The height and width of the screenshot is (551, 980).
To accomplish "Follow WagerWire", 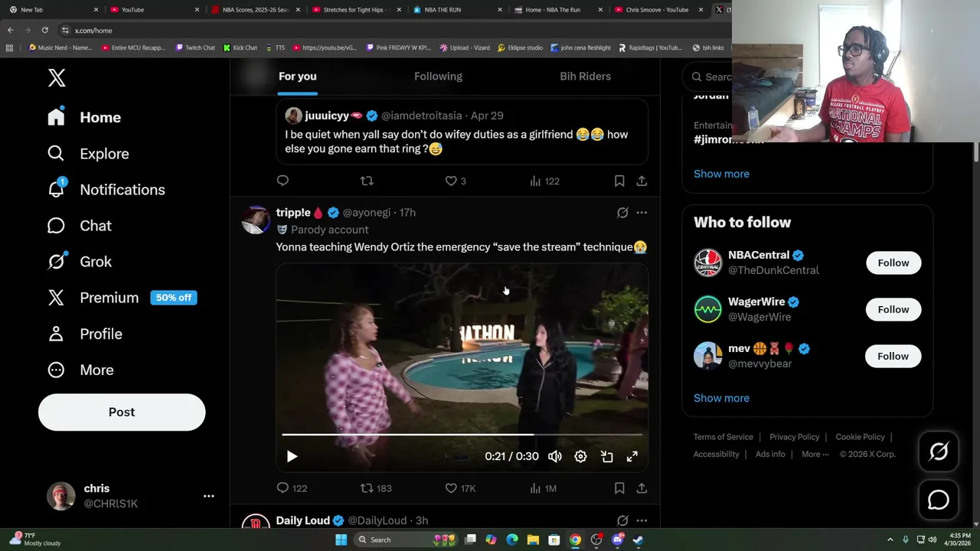I will coord(893,309).
